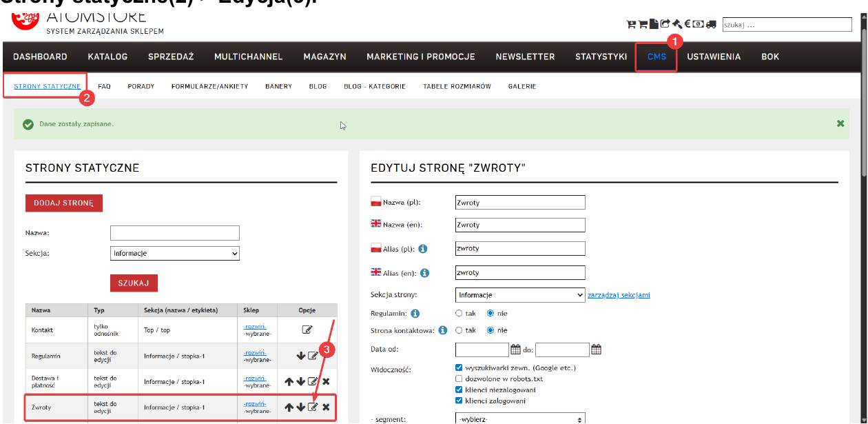Screen dimensions: 868x424
Task: Open the MARKETING I PROMOCJE menu
Action: pos(421,57)
